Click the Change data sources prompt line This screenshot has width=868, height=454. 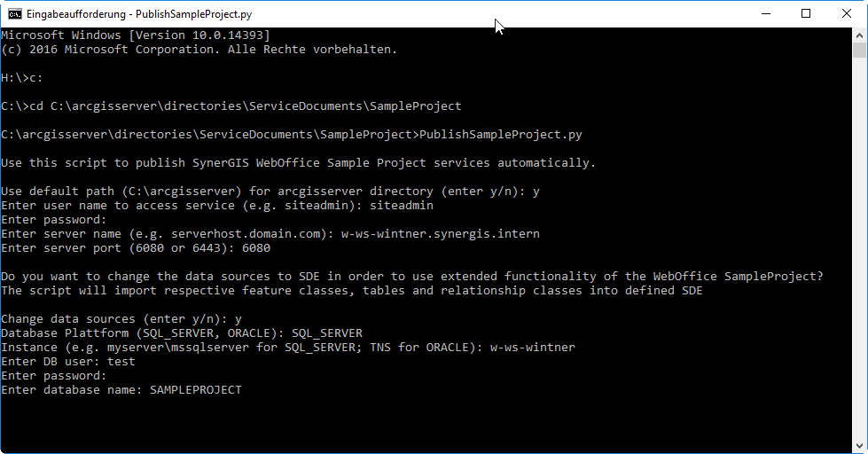click(x=121, y=319)
